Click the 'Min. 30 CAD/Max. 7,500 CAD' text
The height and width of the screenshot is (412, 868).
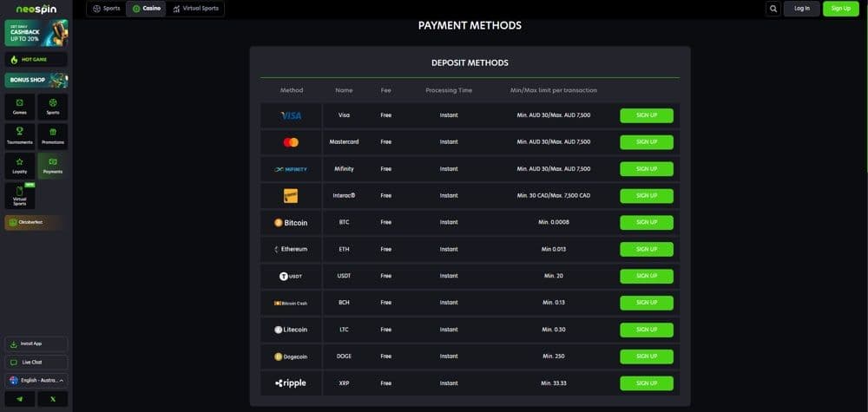point(554,196)
